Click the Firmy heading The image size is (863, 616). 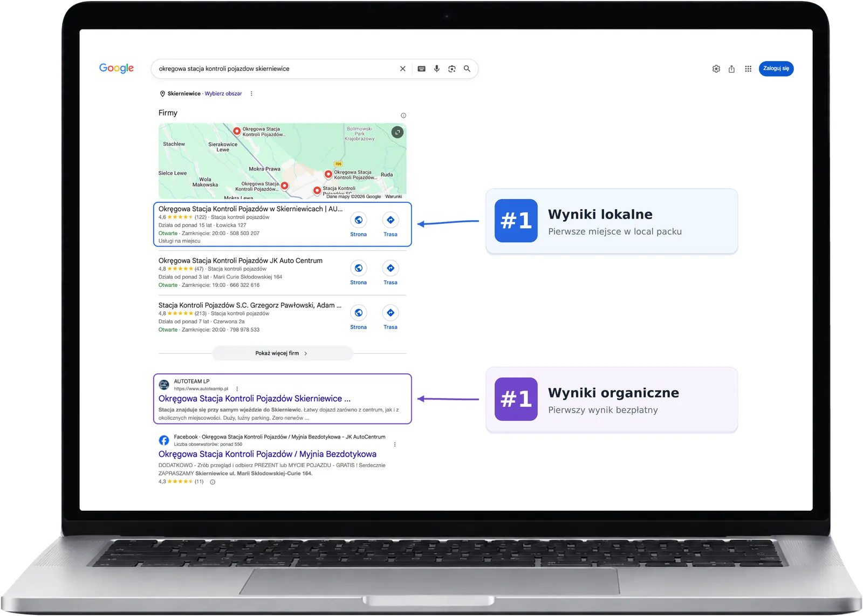168,113
